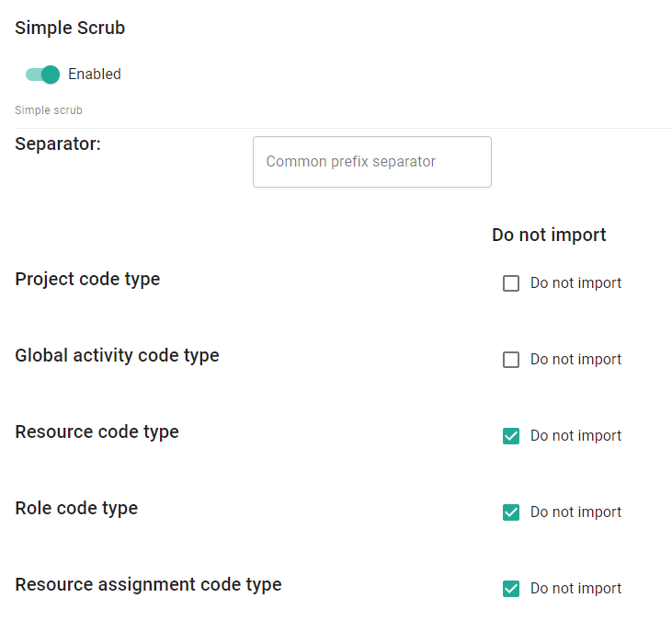Click the 'Do not import' text for Project code type
Screen dimensions: 672x621
(x=575, y=283)
